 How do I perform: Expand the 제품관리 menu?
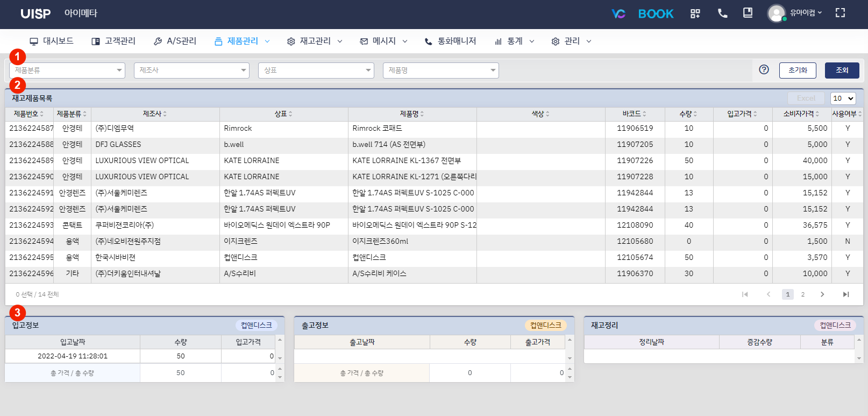pyautogui.click(x=242, y=41)
